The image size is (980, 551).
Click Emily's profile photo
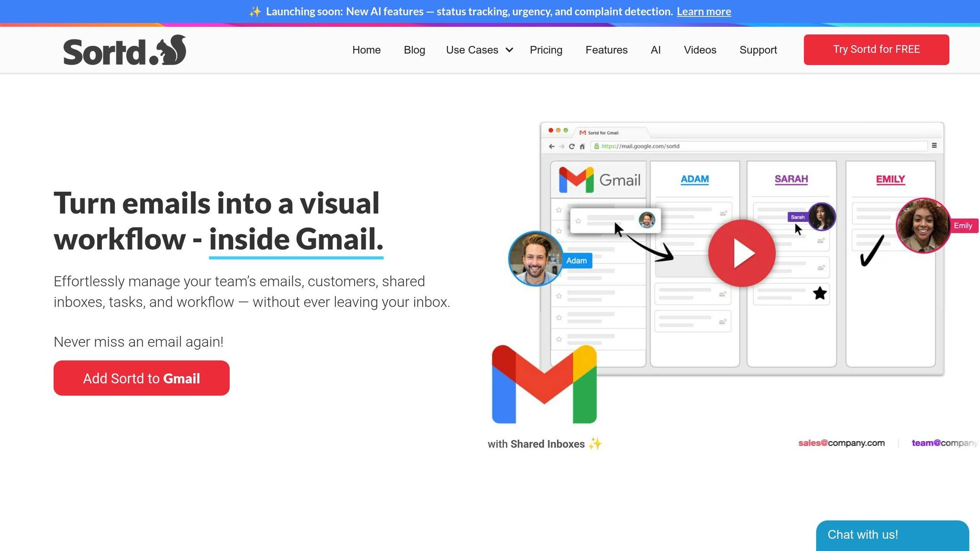[x=923, y=225]
